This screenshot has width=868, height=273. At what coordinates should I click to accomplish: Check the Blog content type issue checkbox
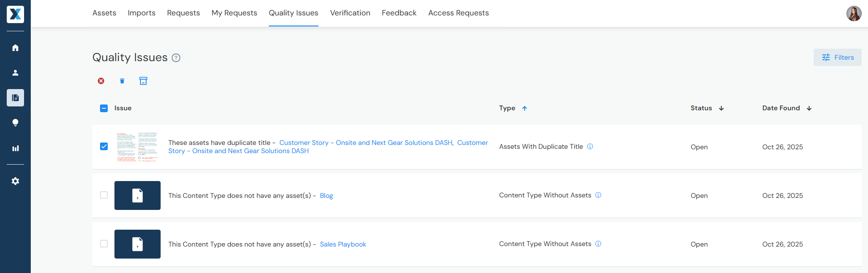[104, 195]
